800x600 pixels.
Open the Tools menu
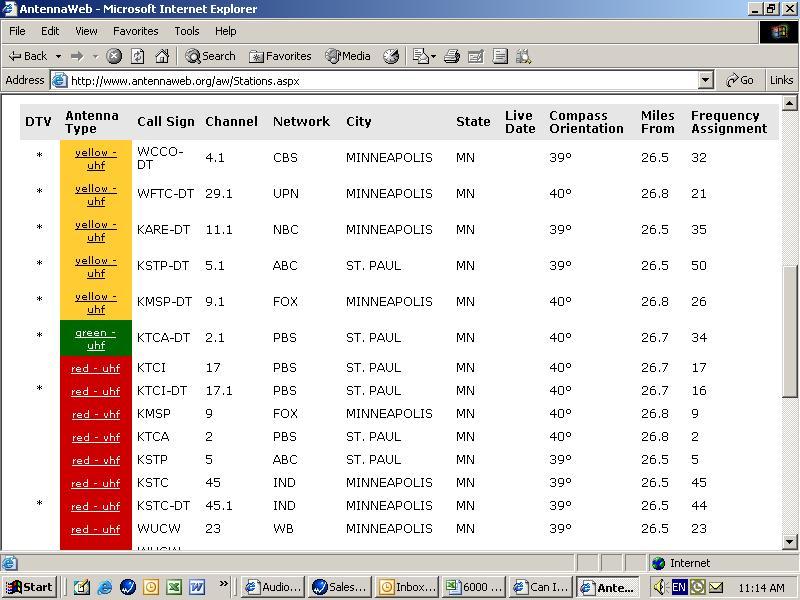pos(187,31)
